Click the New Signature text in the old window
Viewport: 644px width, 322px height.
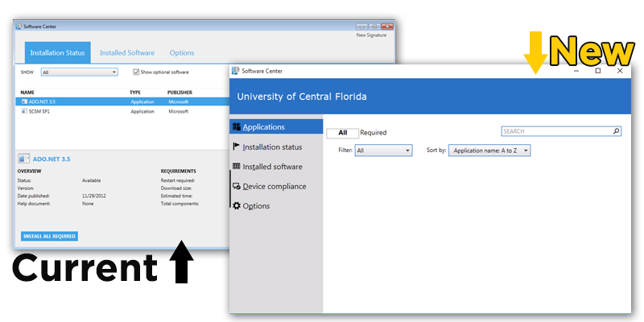point(371,35)
